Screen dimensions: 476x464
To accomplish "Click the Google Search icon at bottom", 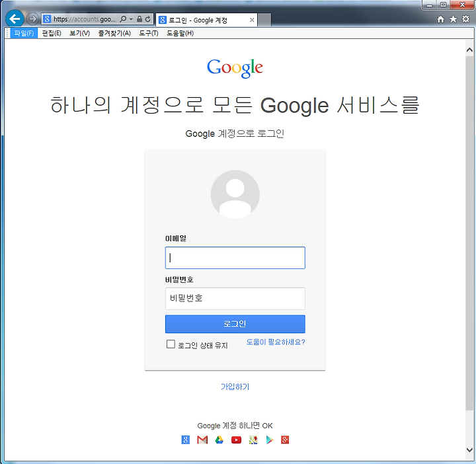I will 186,440.
